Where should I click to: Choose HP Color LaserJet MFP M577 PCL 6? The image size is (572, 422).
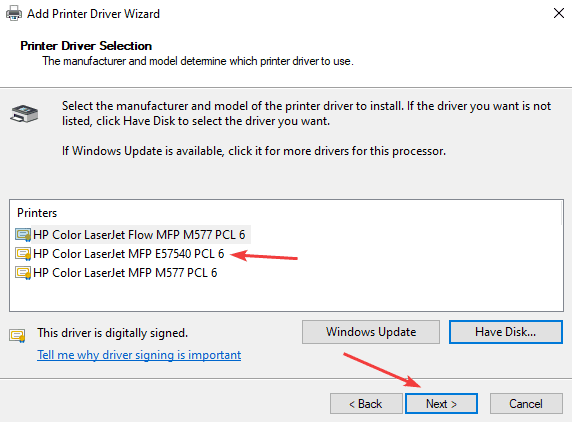pyautogui.click(x=125, y=272)
